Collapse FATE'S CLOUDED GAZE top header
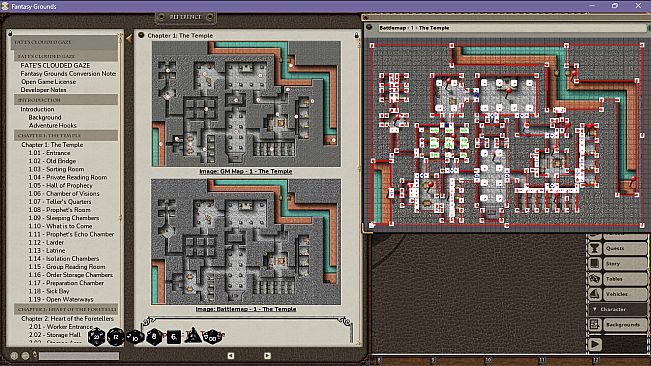Image resolution: width=651 pixels, height=366 pixels. click(x=64, y=42)
